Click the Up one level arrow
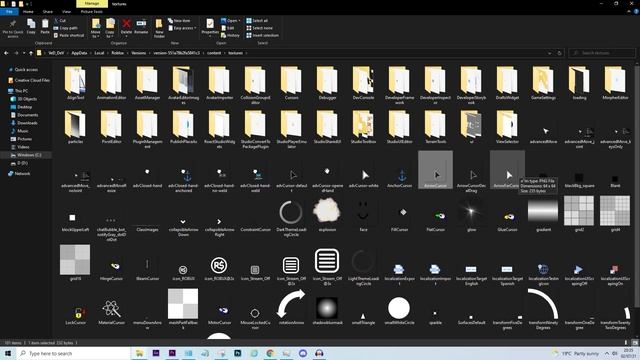Viewport: 640px width, 360px height. coord(31,53)
